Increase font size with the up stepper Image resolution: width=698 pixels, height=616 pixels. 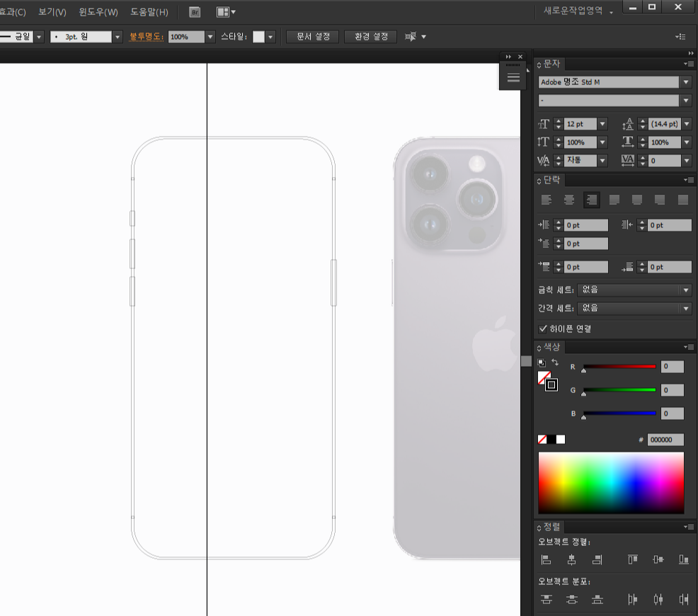559,121
